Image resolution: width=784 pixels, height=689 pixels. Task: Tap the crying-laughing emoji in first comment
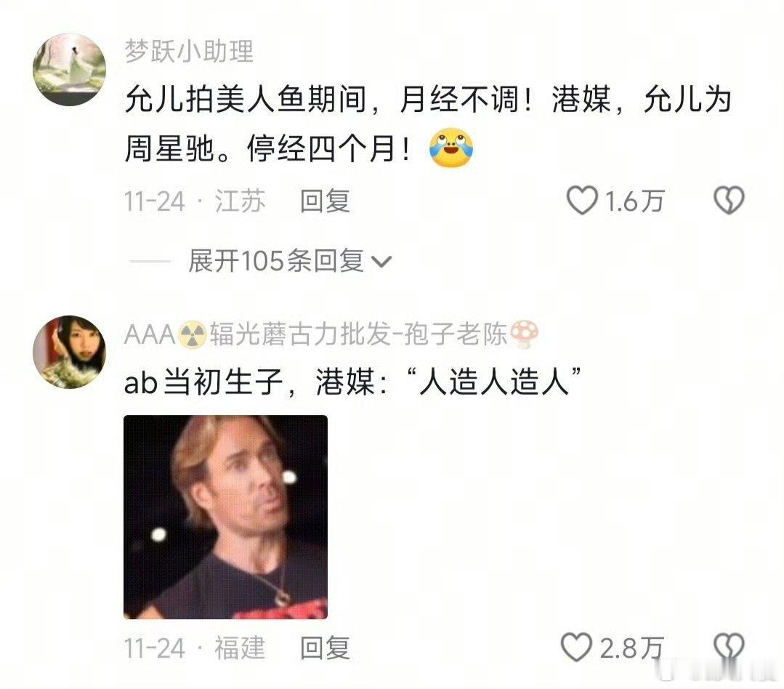click(451, 148)
